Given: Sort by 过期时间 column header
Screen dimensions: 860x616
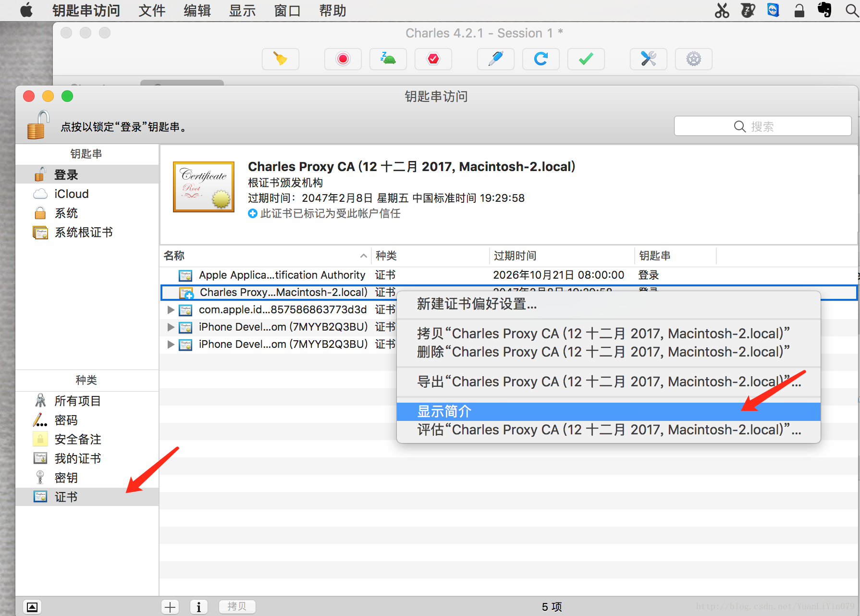Looking at the screenshot, I should [x=562, y=256].
